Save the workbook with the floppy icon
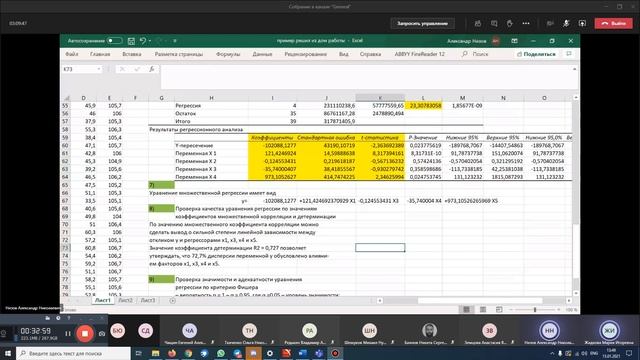The width and height of the screenshot is (640, 360). (131, 41)
